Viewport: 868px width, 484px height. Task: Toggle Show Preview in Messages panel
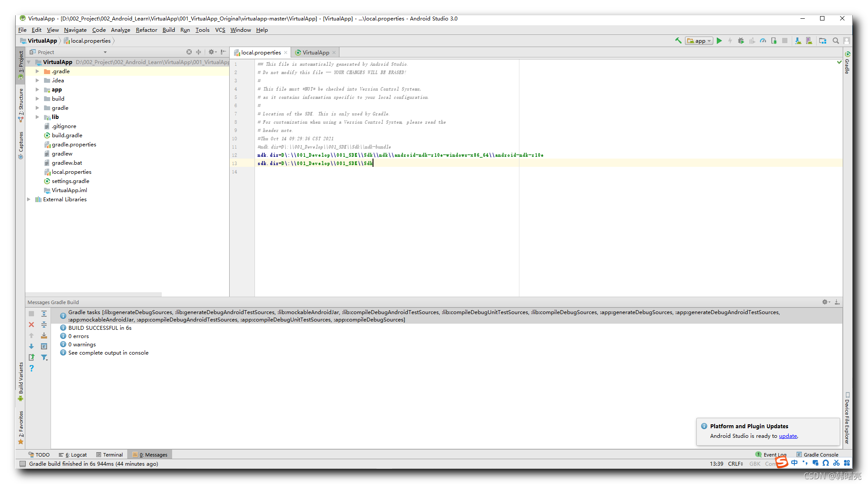[x=44, y=346]
